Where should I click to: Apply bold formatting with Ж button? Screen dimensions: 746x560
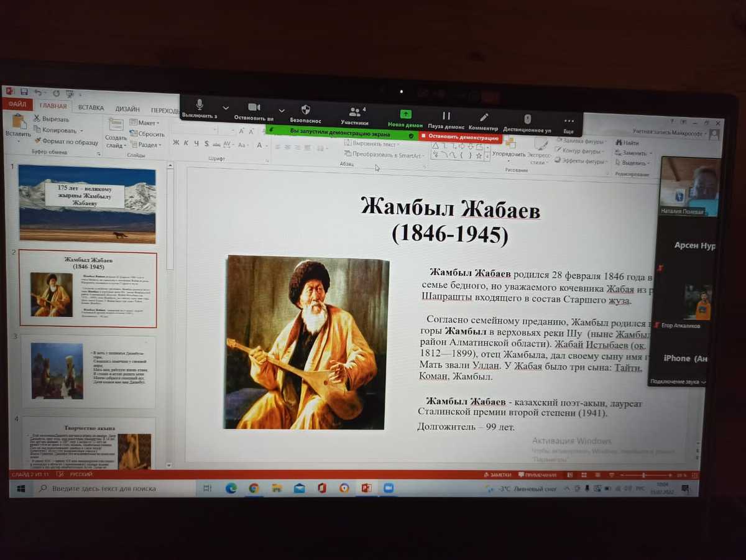coord(176,143)
